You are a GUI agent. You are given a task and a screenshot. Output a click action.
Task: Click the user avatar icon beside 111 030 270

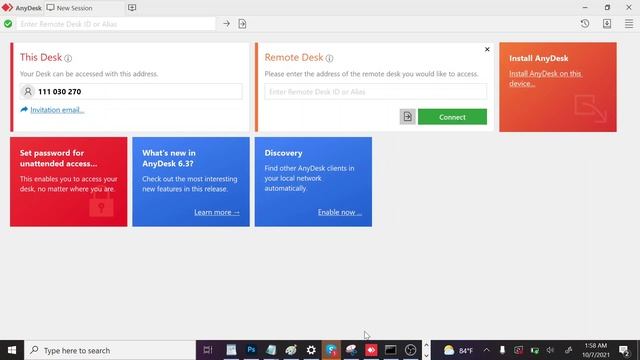tap(28, 91)
